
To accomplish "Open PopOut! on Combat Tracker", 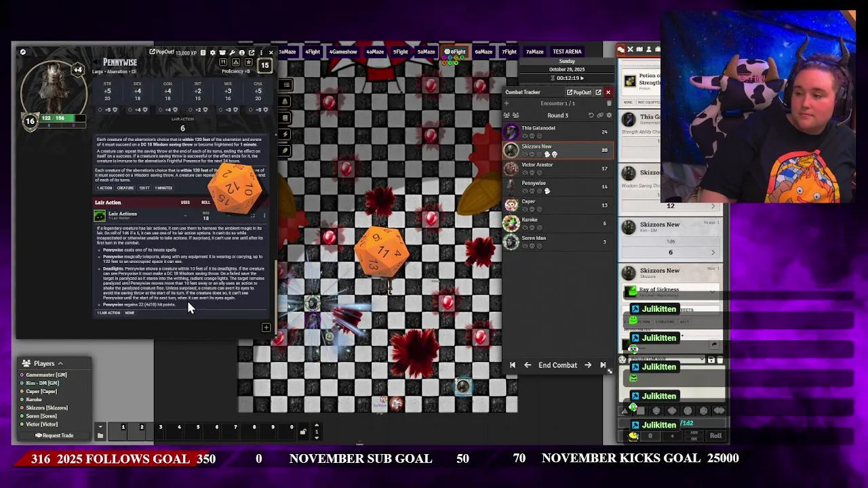I will [578, 92].
